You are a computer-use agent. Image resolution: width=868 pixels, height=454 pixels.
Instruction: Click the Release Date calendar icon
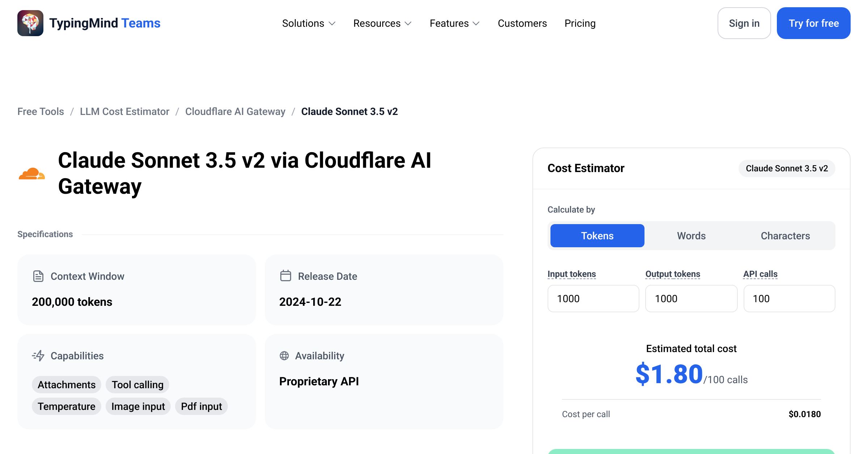[x=286, y=276]
